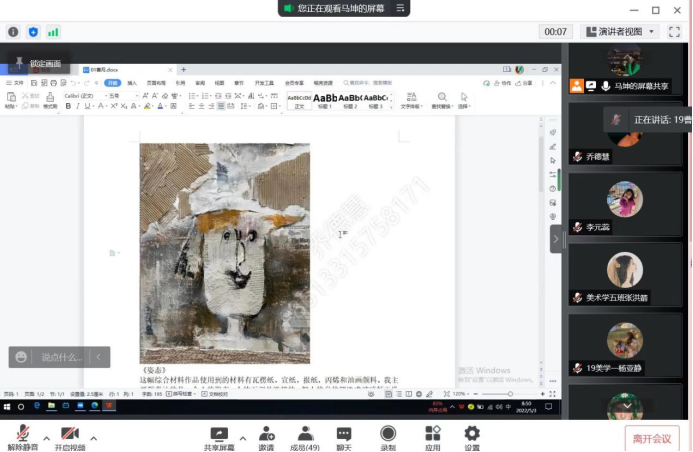Expand audio options arrow beside 解除静音
This screenshot has width=693, height=452.
(46, 438)
